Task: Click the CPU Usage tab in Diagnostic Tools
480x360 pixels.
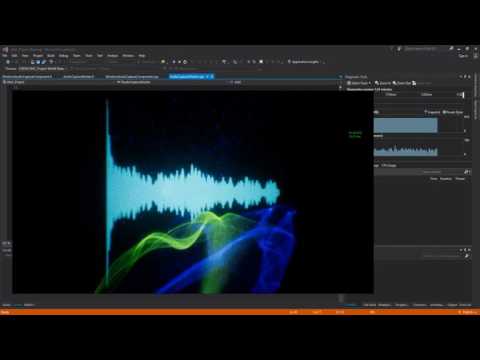Action: click(x=389, y=165)
